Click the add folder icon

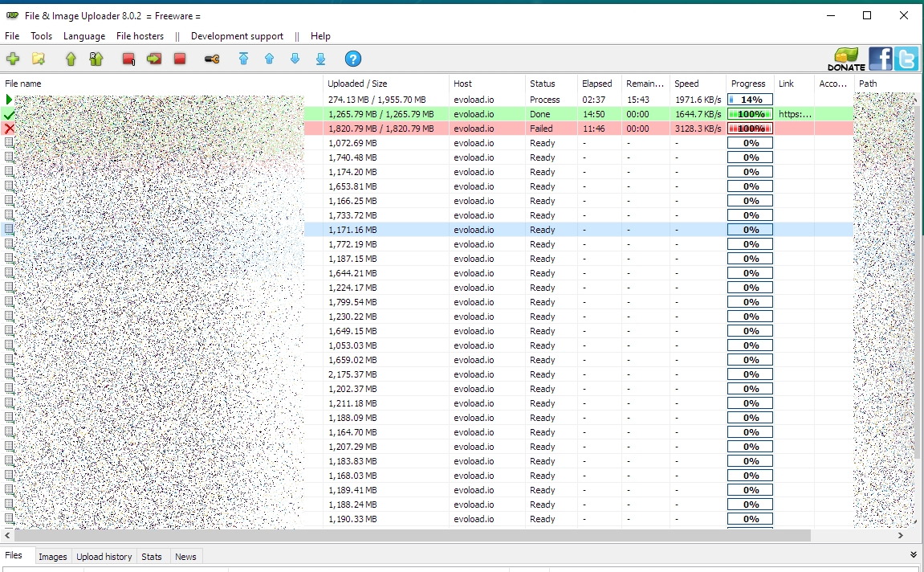click(x=38, y=59)
